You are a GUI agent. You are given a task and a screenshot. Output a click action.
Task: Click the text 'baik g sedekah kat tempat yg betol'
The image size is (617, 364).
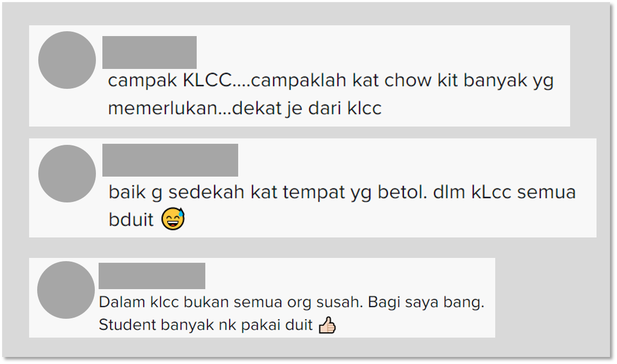[x=268, y=193]
